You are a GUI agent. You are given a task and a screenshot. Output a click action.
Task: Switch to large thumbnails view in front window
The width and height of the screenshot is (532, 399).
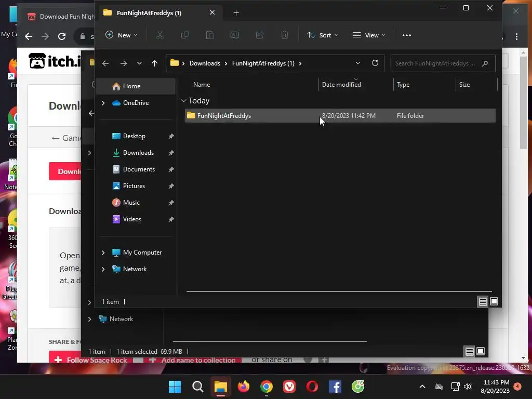[494, 301]
